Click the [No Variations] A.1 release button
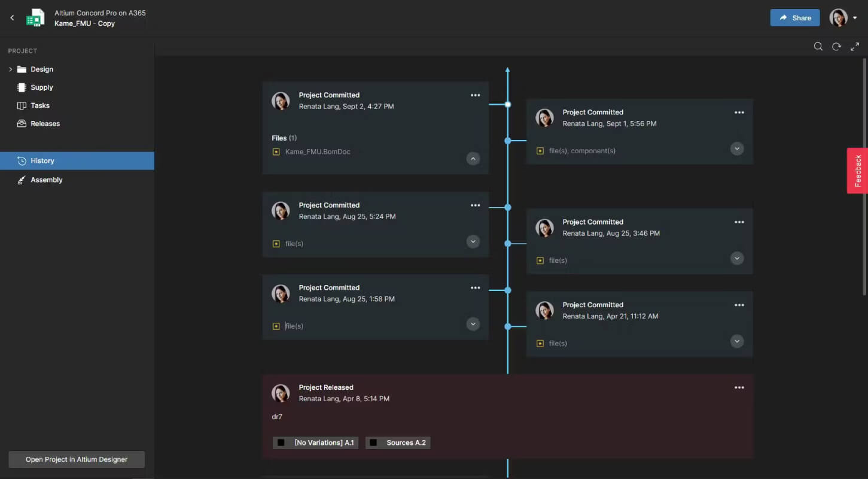Screen dimensions: 868x479 pos(315,442)
